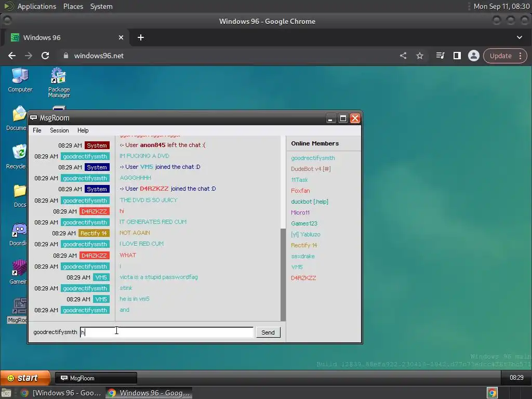Select Foxfan in Online Members
The height and width of the screenshot is (399, 532).
300,191
